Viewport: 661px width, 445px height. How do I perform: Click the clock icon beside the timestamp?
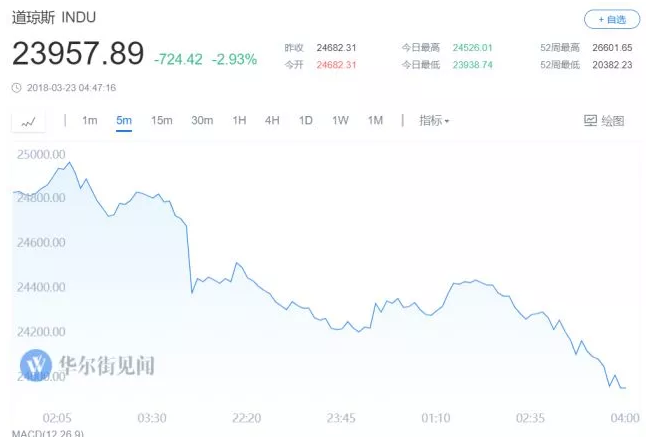tap(16, 88)
